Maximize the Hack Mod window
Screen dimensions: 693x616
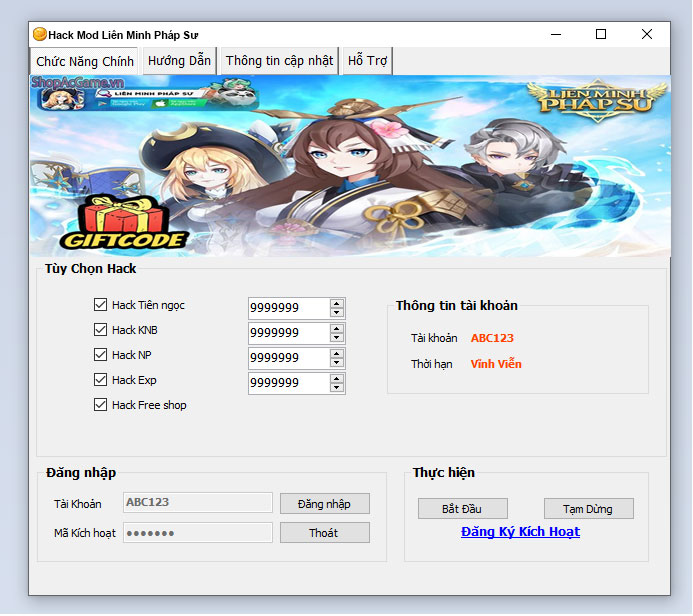point(601,34)
